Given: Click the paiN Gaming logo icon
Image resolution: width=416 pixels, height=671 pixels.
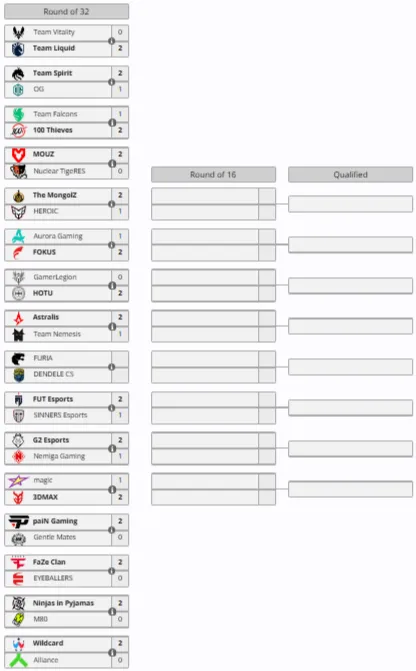Looking at the screenshot, I should coord(18,522).
